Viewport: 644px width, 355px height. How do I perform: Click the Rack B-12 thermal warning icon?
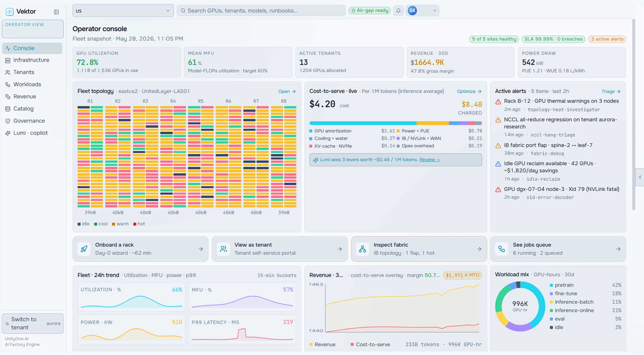(498, 102)
